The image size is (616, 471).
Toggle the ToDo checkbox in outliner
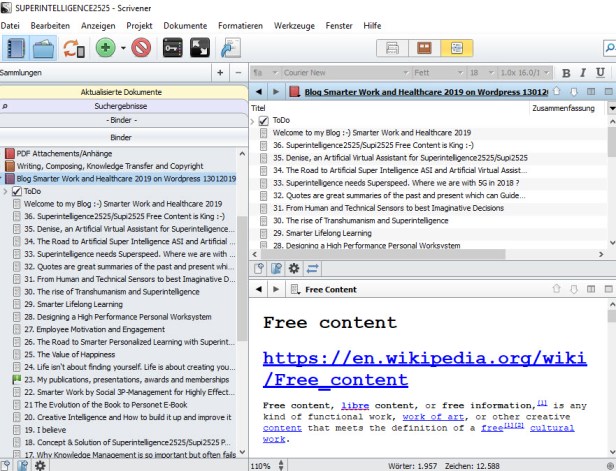coord(265,120)
